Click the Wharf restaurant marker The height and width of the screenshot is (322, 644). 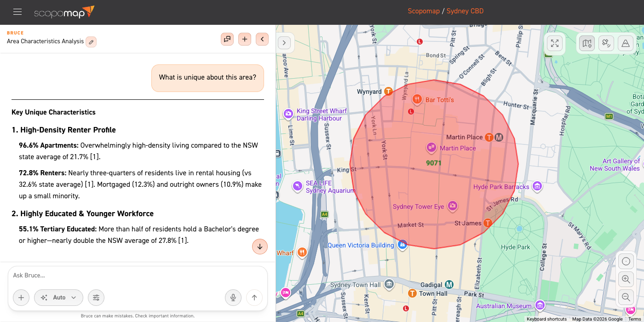tap(302, 252)
